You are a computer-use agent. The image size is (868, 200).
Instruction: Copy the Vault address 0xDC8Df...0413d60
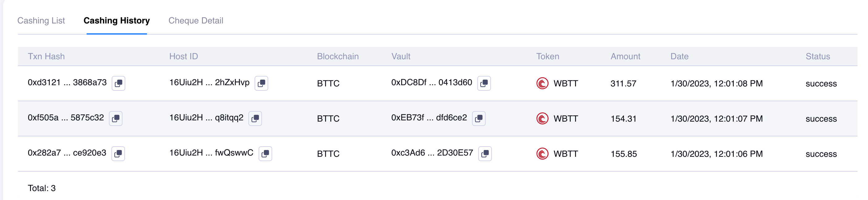tap(484, 82)
